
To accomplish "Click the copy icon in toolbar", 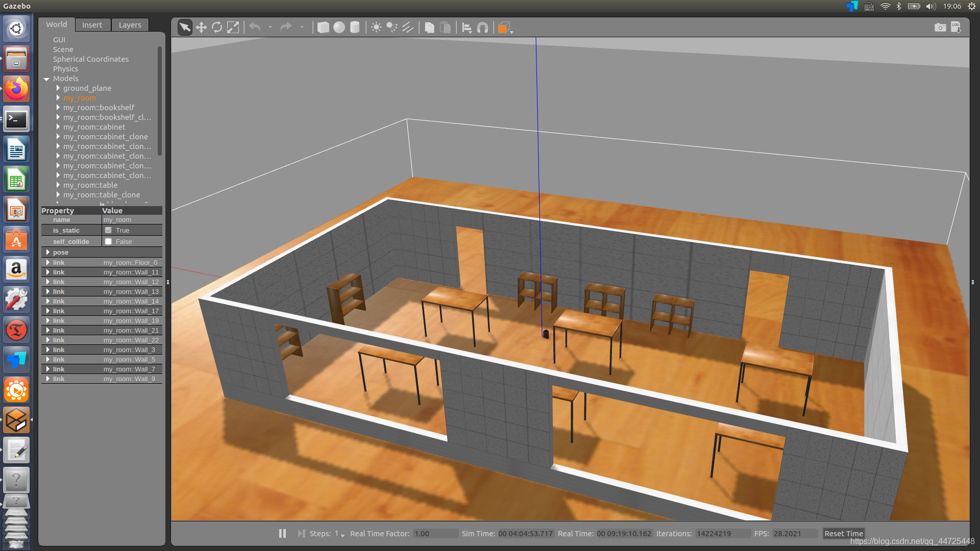I will (x=430, y=27).
